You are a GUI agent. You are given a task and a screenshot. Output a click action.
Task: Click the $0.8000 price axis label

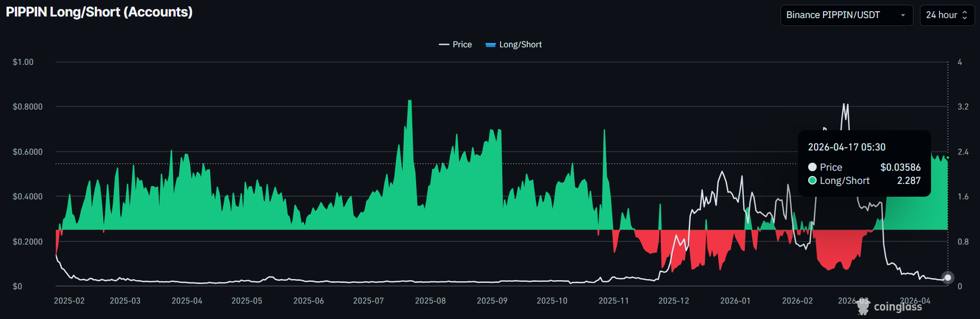tap(28, 107)
